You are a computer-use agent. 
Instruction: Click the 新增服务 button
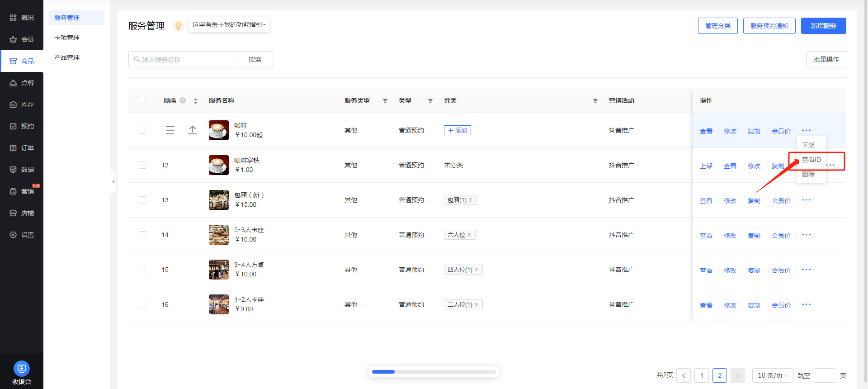point(823,26)
